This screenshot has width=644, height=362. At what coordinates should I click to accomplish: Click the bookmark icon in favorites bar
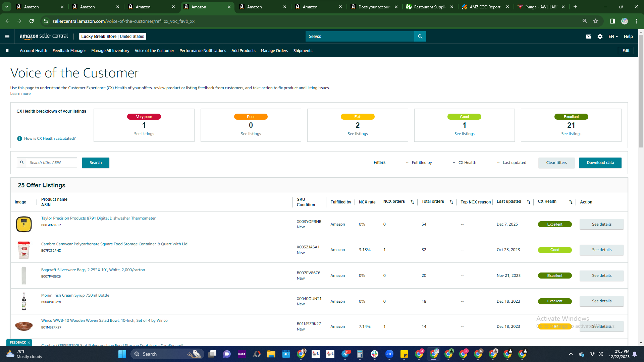[x=7, y=51]
